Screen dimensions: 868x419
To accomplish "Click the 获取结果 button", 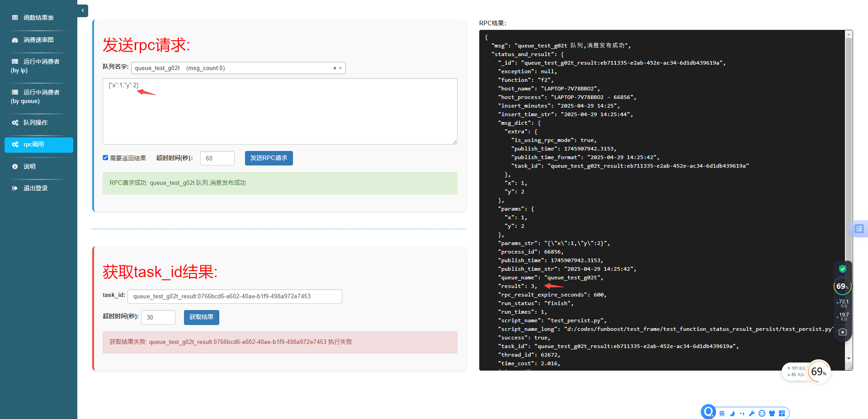I will click(x=202, y=317).
